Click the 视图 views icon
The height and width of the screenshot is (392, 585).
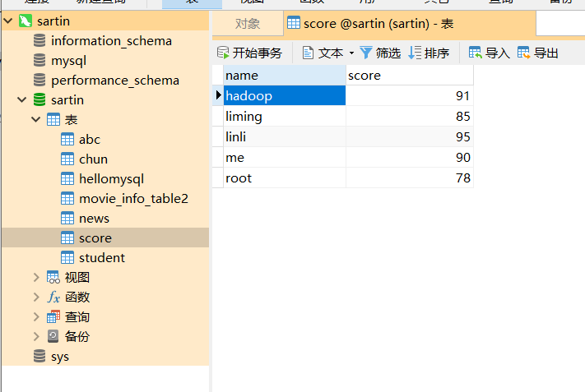point(53,278)
